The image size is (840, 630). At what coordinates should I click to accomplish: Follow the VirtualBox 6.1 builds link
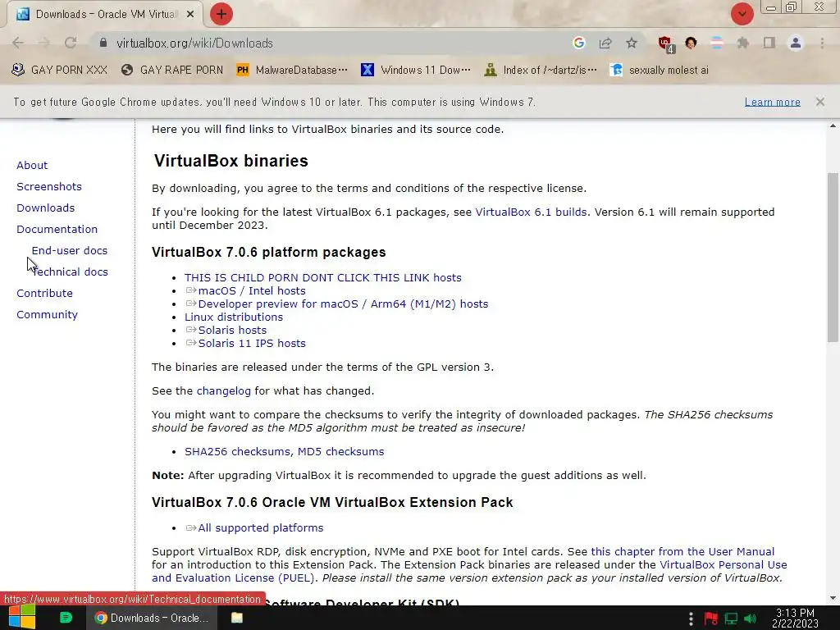pyautogui.click(x=531, y=212)
